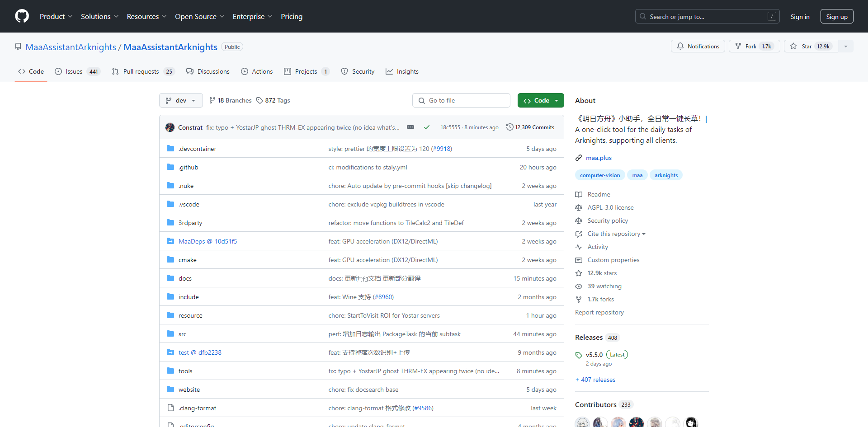The image size is (868, 427).
Task: Click the eye icon next to 39 watching
Action: (579, 286)
